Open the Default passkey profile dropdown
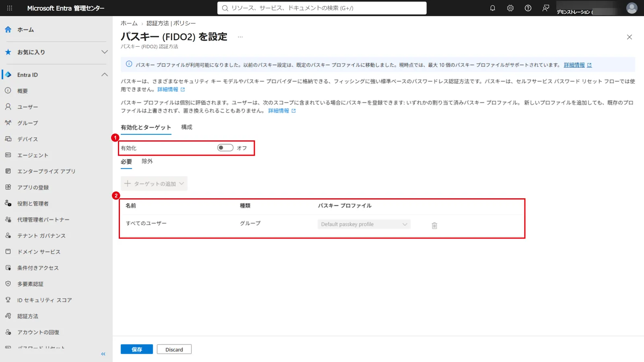Image resolution: width=644 pixels, height=362 pixels. [x=364, y=224]
